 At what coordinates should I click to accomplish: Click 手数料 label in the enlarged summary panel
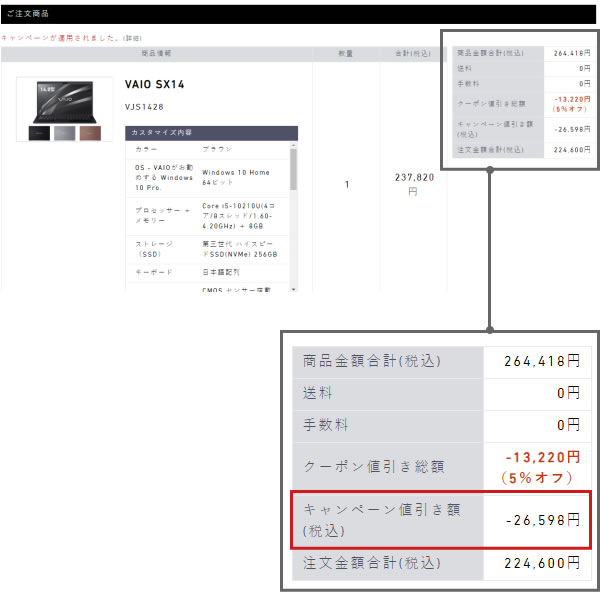tap(326, 425)
